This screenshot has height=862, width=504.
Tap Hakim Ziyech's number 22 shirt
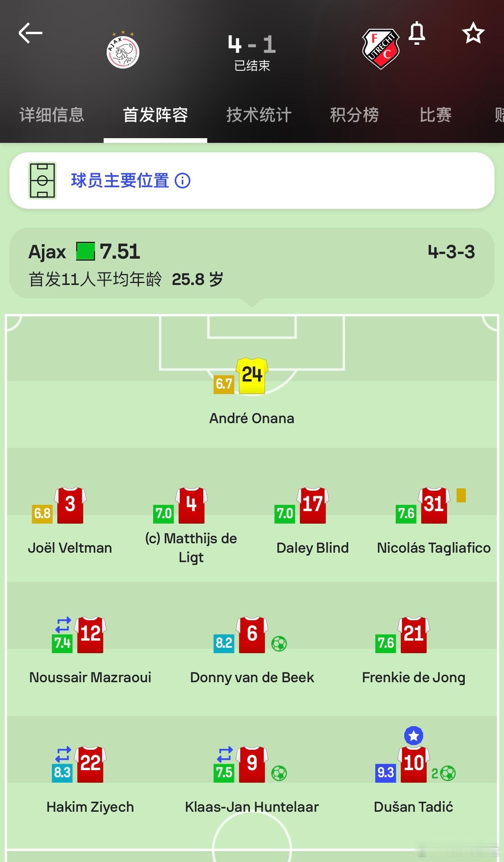pos(90,764)
